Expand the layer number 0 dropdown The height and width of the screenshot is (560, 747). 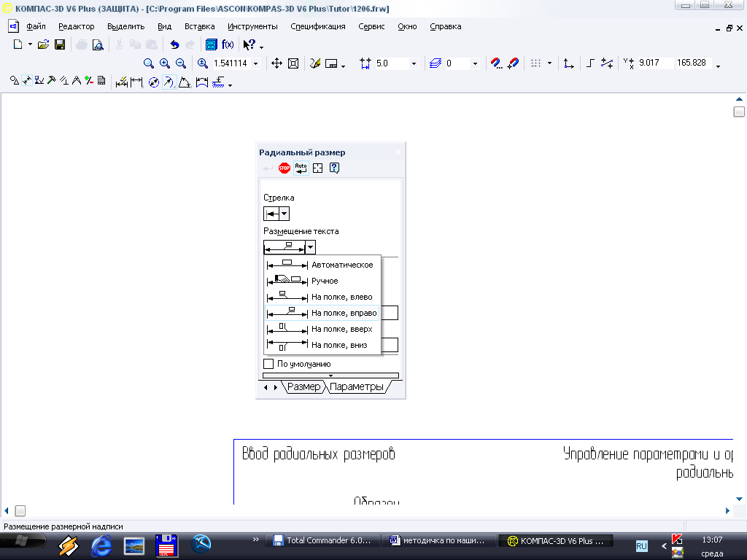pyautogui.click(x=475, y=63)
